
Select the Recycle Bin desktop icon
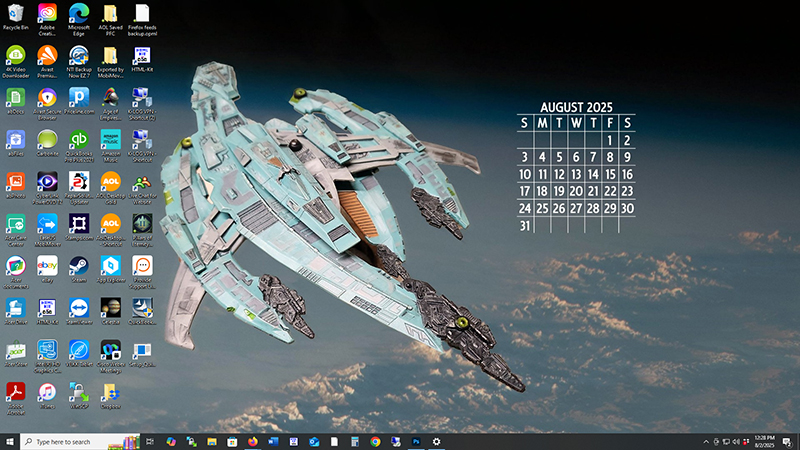pyautogui.click(x=16, y=17)
